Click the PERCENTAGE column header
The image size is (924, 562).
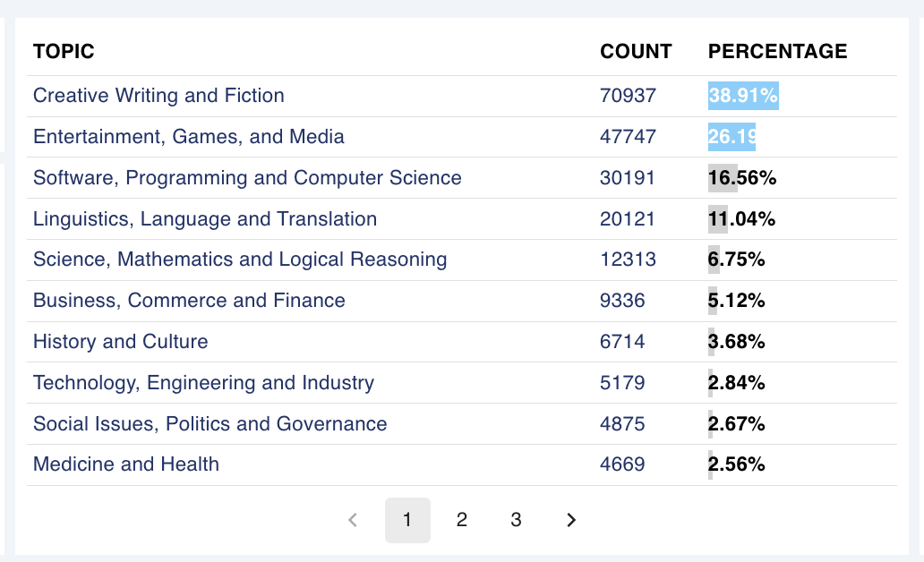pos(777,52)
